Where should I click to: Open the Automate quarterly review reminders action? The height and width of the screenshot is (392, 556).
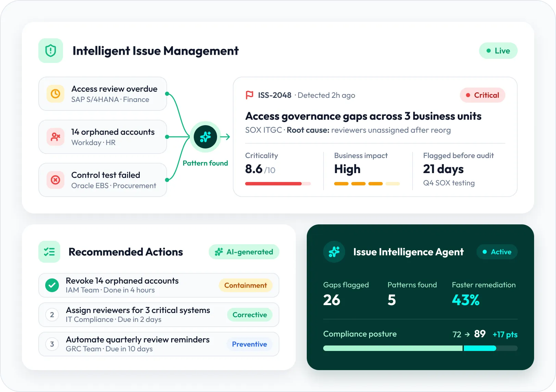tap(159, 344)
